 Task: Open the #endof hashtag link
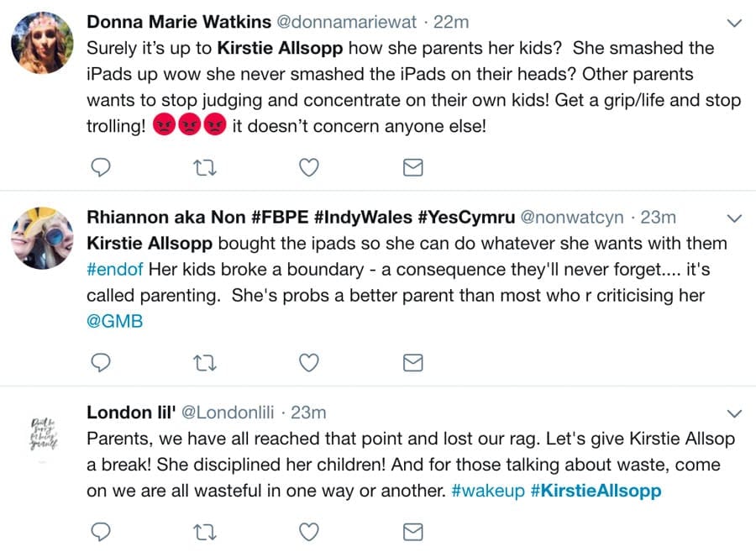pos(114,270)
